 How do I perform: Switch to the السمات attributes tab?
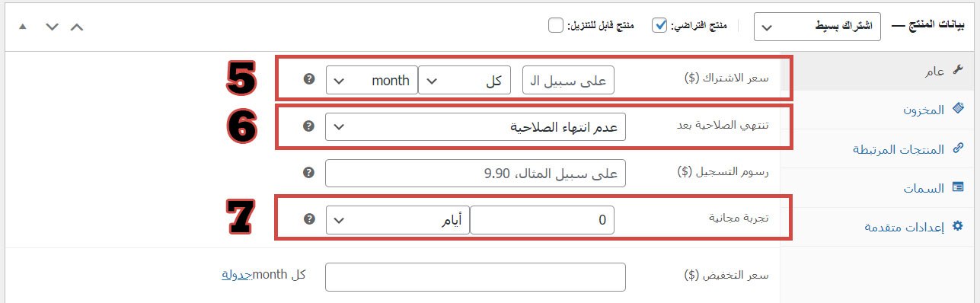(x=880, y=187)
